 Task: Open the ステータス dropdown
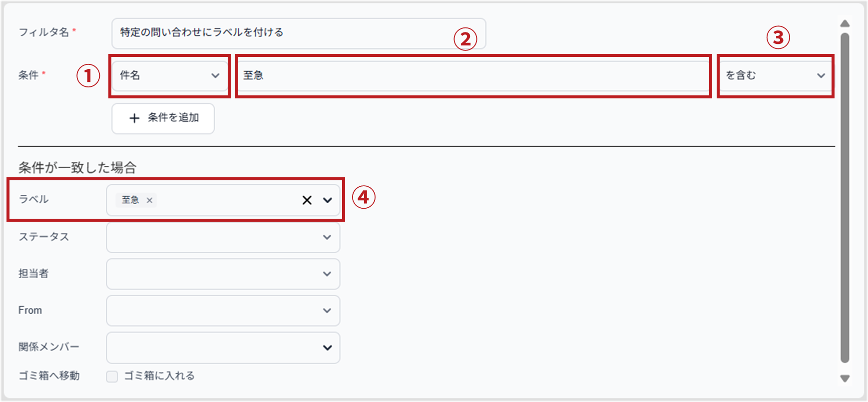tap(223, 237)
